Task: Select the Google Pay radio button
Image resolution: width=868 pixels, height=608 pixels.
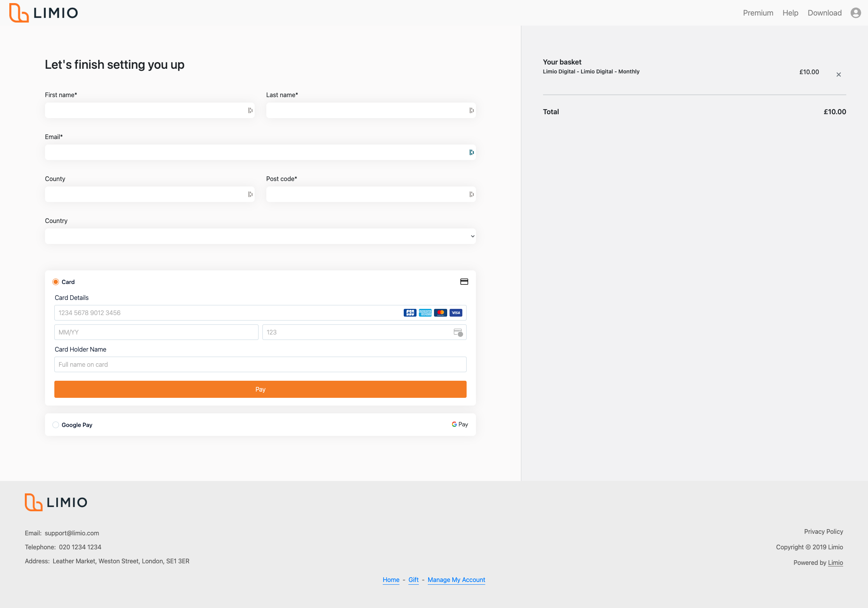Action: click(x=56, y=425)
